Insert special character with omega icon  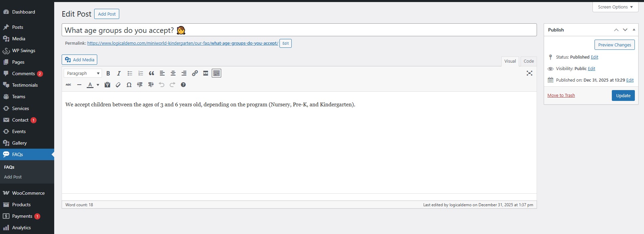(129, 85)
